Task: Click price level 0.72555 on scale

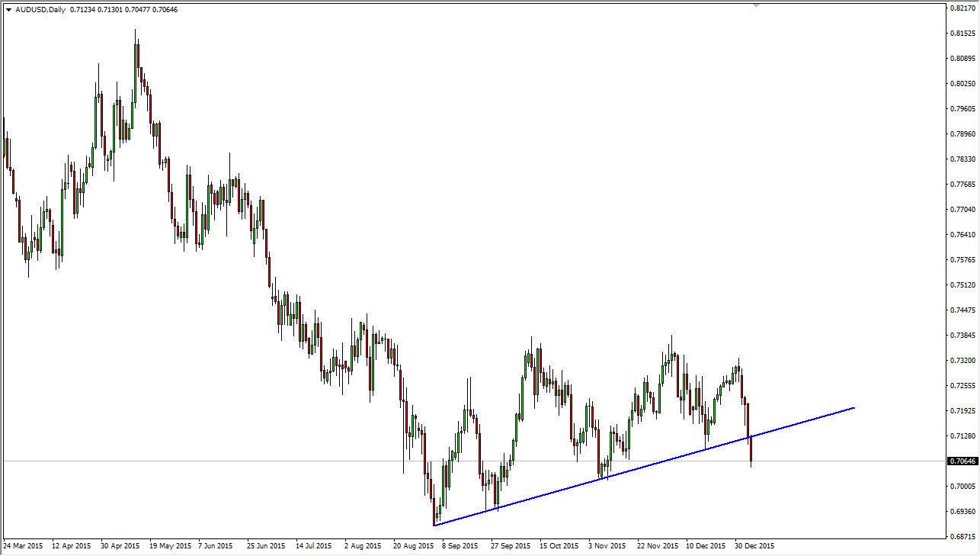Action: click(x=963, y=386)
